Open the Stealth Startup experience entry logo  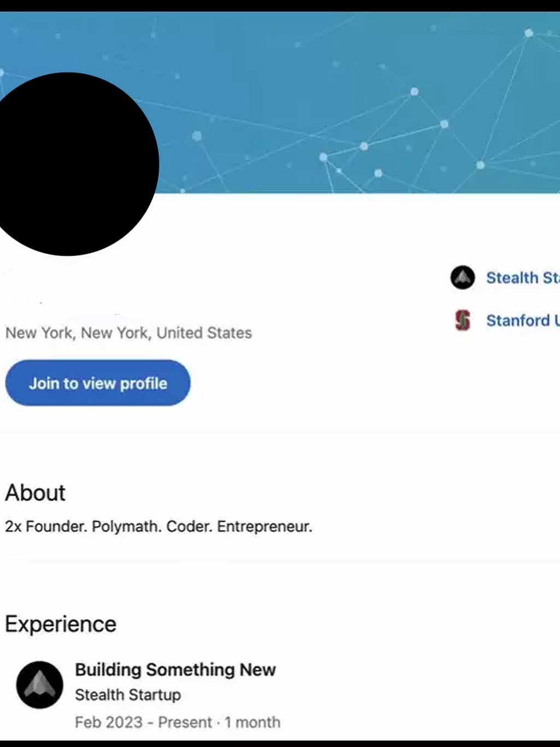[x=39, y=686]
